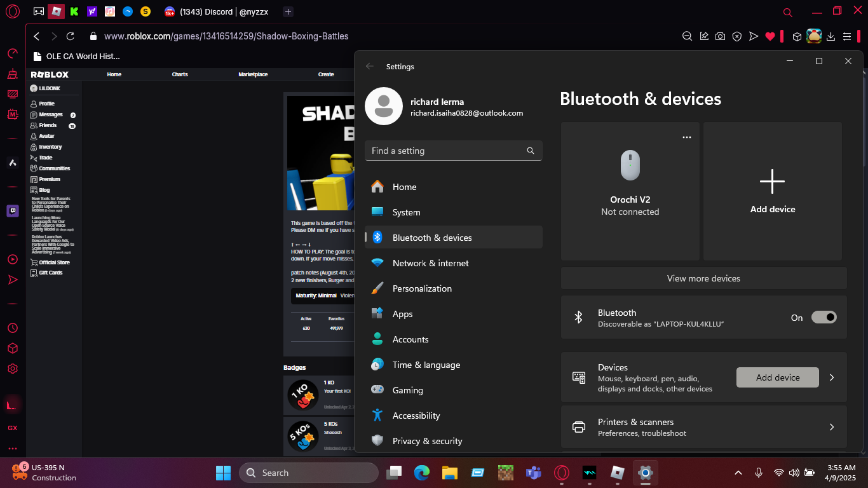Show hidden tray icons chevron
The width and height of the screenshot is (868, 488).
tap(738, 473)
